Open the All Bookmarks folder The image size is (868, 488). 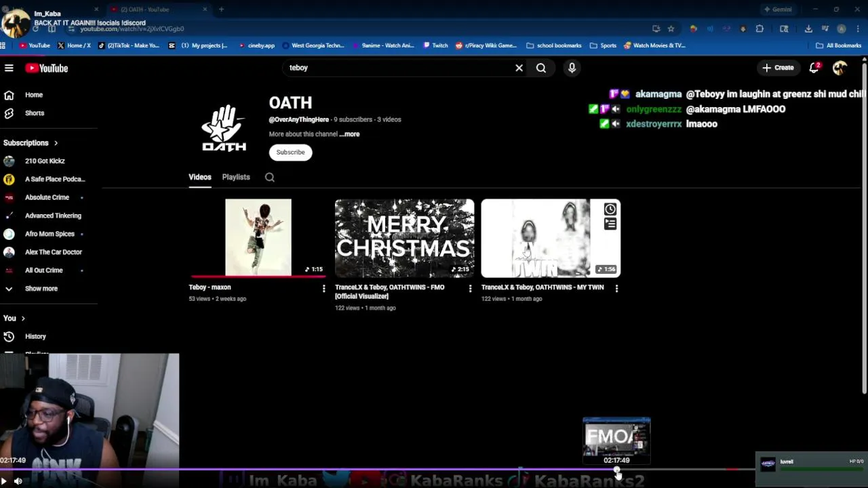838,45
